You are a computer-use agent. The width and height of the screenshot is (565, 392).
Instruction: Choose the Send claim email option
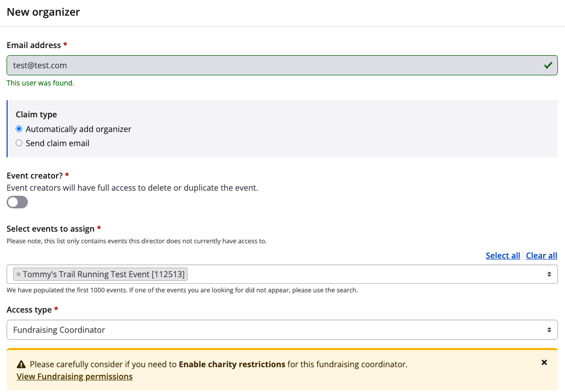19,143
